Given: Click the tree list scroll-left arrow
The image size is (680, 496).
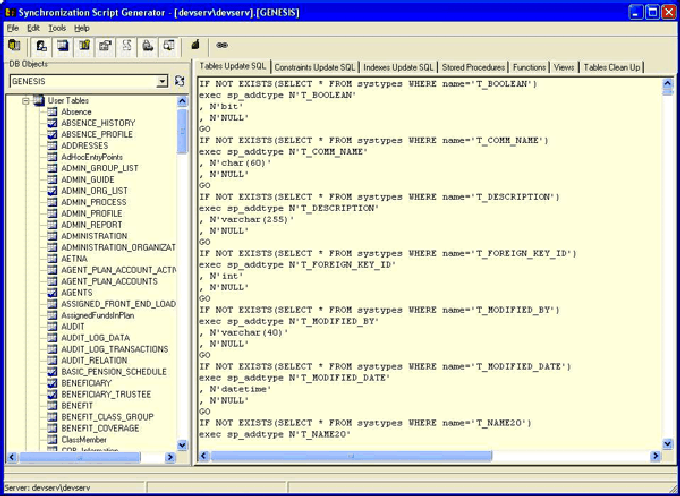Looking at the screenshot, I should click(x=13, y=457).
